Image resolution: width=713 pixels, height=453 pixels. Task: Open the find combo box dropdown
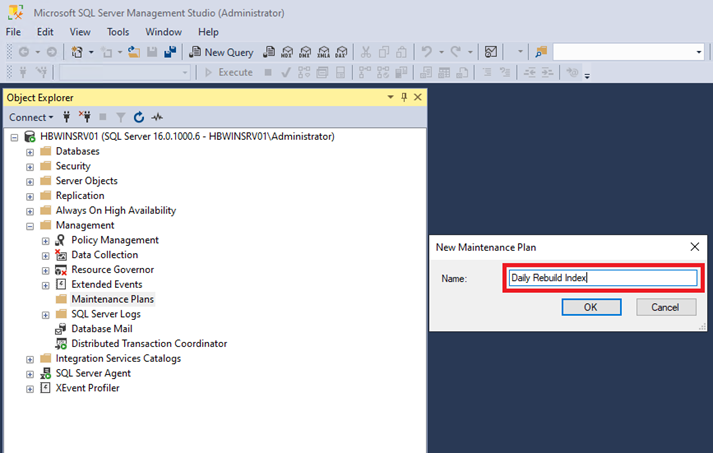tap(699, 52)
